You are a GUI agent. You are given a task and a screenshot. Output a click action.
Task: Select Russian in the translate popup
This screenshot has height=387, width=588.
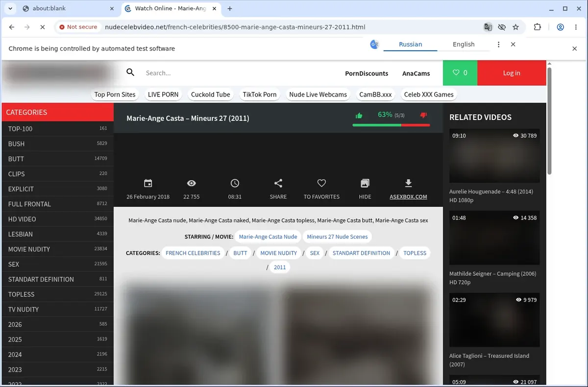point(410,44)
